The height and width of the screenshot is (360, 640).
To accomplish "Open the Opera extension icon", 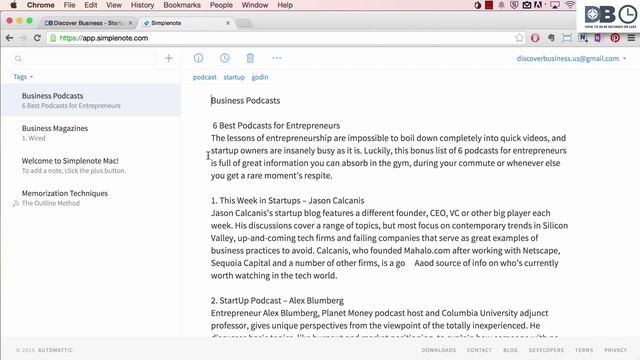I will (535, 38).
